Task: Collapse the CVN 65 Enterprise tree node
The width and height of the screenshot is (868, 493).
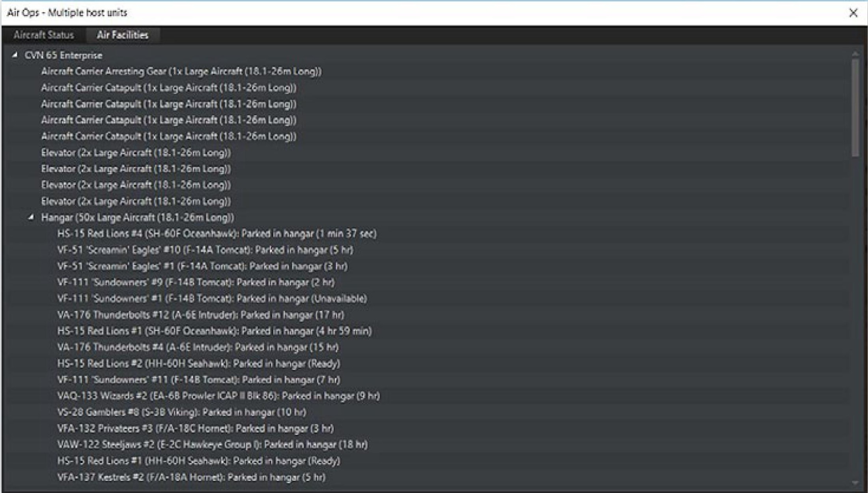Action: [15, 55]
